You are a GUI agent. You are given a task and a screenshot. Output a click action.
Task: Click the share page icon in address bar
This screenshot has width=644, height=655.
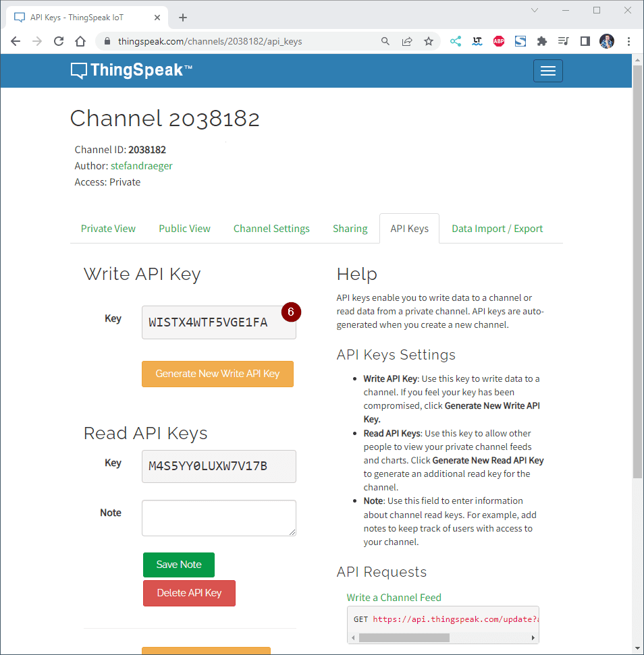click(x=407, y=41)
